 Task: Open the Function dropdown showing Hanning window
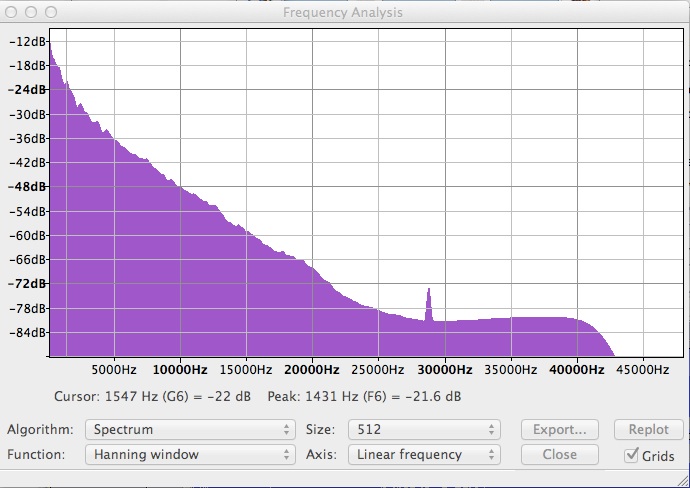tap(190, 455)
